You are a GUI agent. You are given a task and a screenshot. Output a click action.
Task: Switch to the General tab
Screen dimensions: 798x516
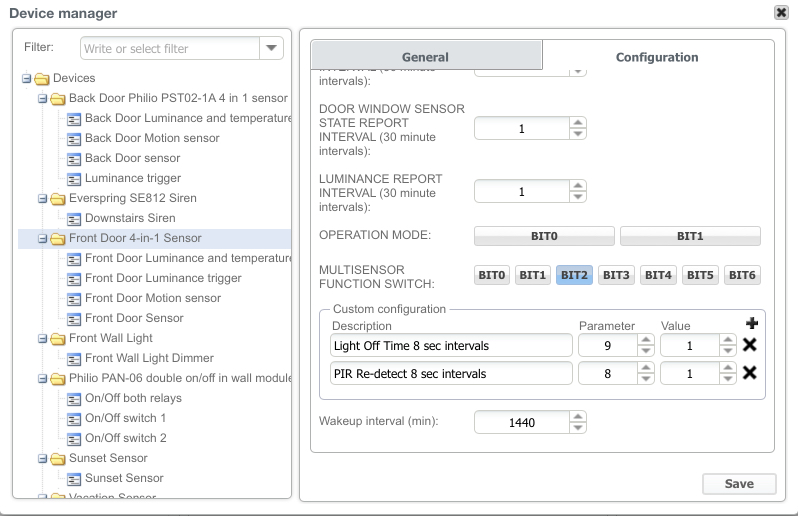tap(425, 57)
